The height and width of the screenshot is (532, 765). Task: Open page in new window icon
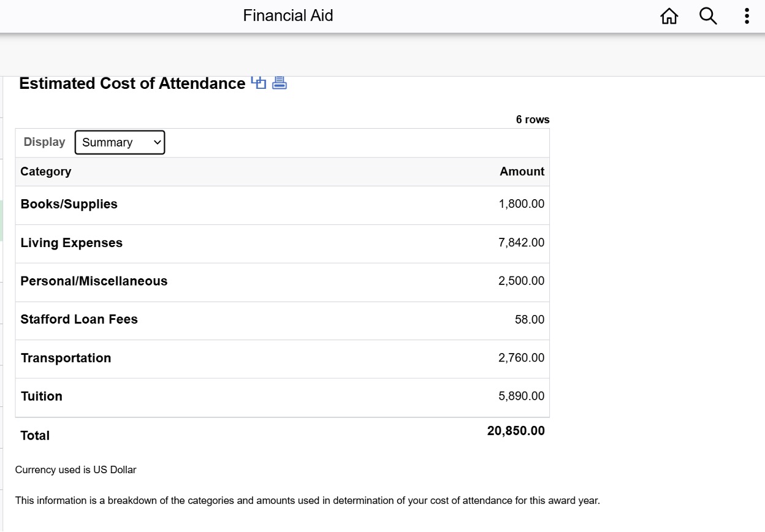(259, 83)
